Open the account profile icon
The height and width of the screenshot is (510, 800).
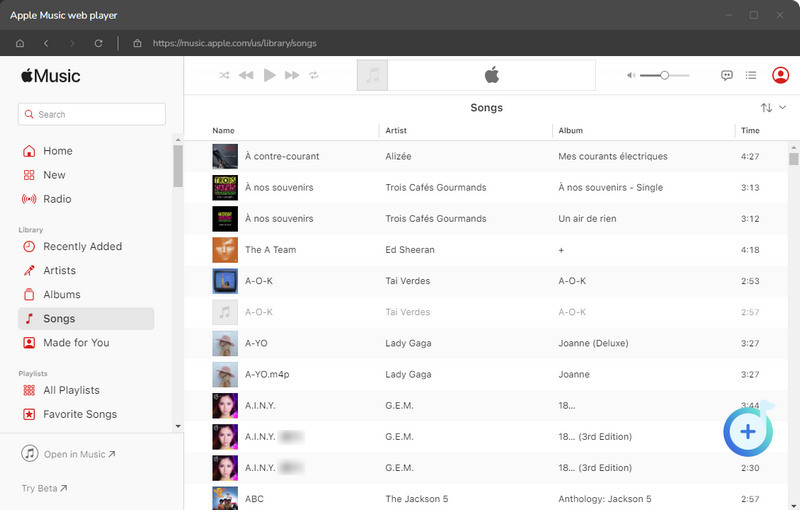tap(781, 75)
